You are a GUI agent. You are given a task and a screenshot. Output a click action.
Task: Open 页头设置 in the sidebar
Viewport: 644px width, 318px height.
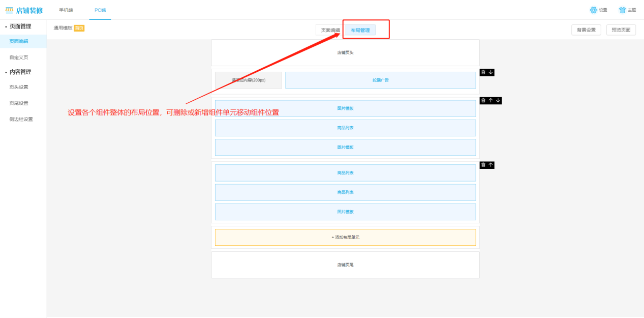pos(19,87)
